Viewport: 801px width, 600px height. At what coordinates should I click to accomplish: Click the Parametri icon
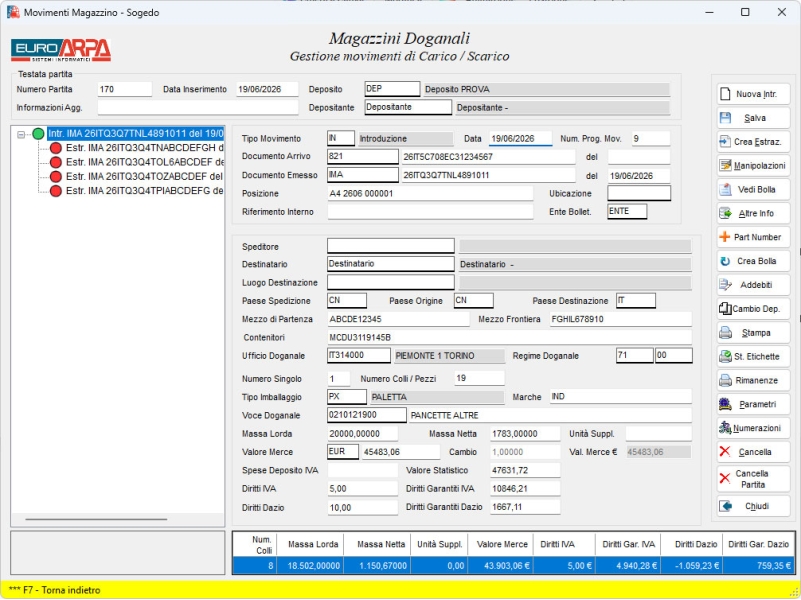725,404
